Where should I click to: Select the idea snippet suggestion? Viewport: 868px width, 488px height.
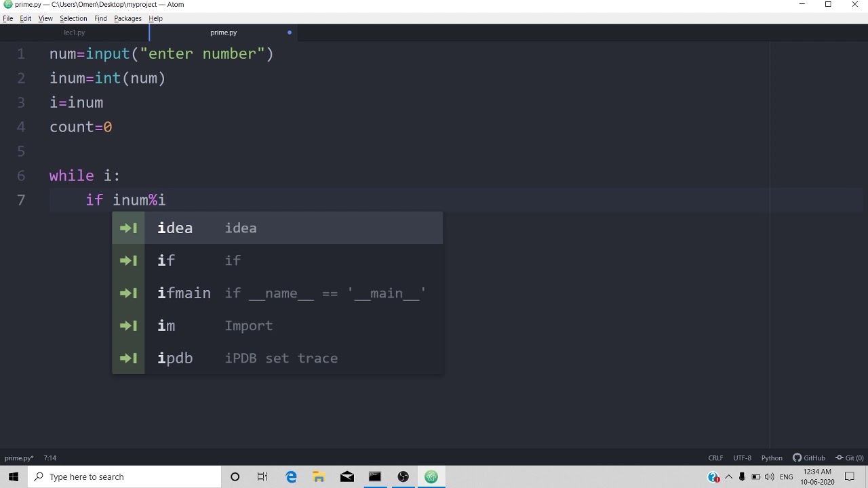click(277, 228)
